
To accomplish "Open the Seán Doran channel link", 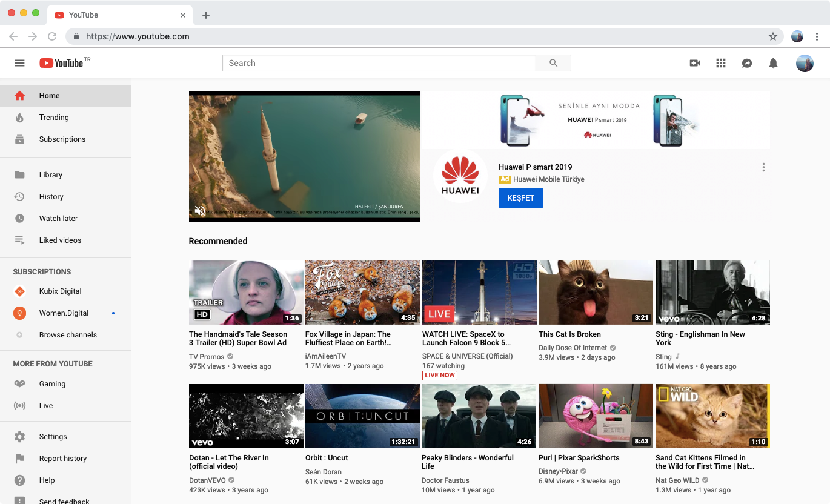I will pos(324,472).
